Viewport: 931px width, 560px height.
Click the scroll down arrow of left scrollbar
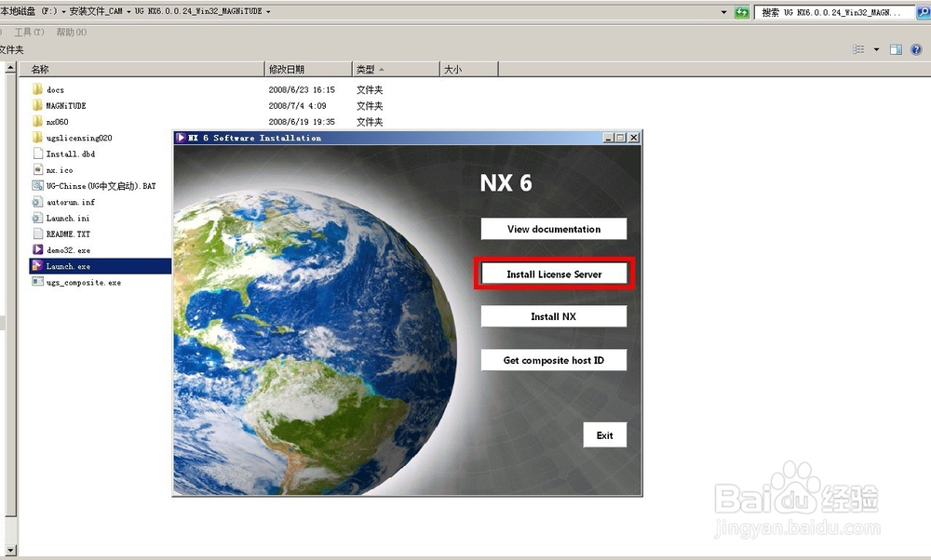(10, 550)
